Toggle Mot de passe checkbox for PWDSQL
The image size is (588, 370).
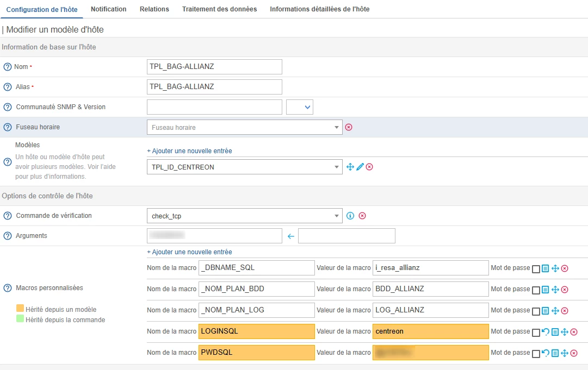536,353
